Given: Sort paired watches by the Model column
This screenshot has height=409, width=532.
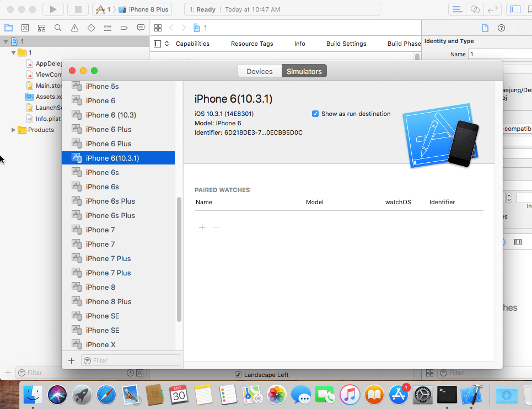Looking at the screenshot, I should 315,202.
